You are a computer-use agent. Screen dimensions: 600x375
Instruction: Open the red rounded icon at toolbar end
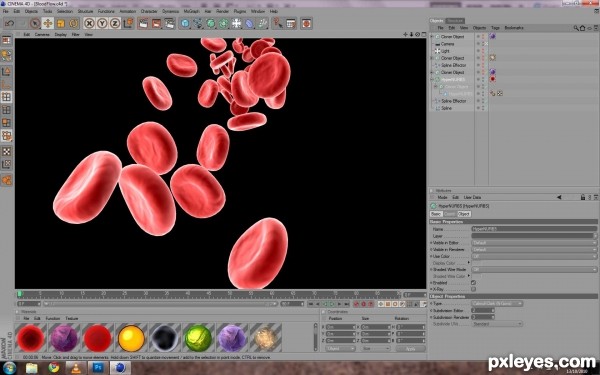(x=306, y=23)
